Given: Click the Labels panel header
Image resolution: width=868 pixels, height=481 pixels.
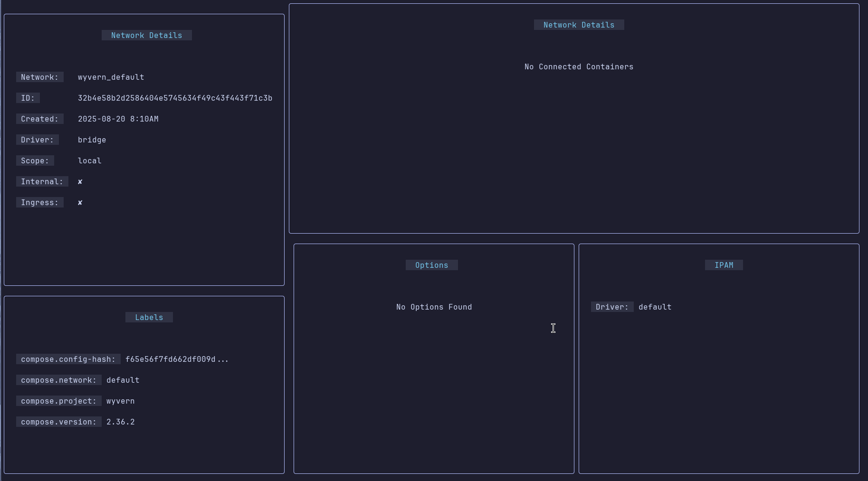Looking at the screenshot, I should (149, 317).
